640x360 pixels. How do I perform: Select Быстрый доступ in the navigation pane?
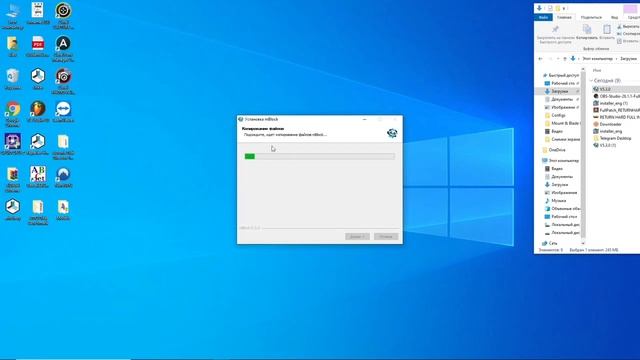[x=560, y=75]
